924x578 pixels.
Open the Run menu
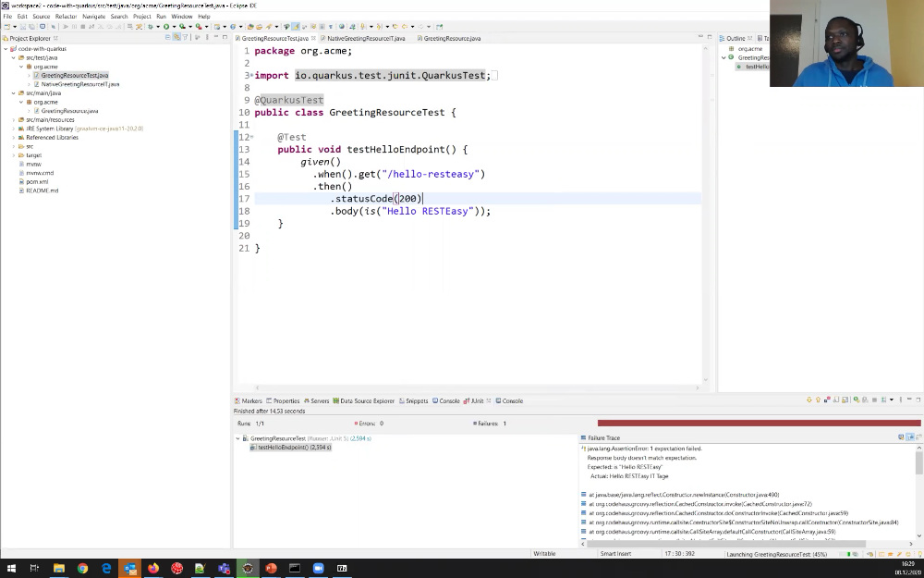point(161,17)
